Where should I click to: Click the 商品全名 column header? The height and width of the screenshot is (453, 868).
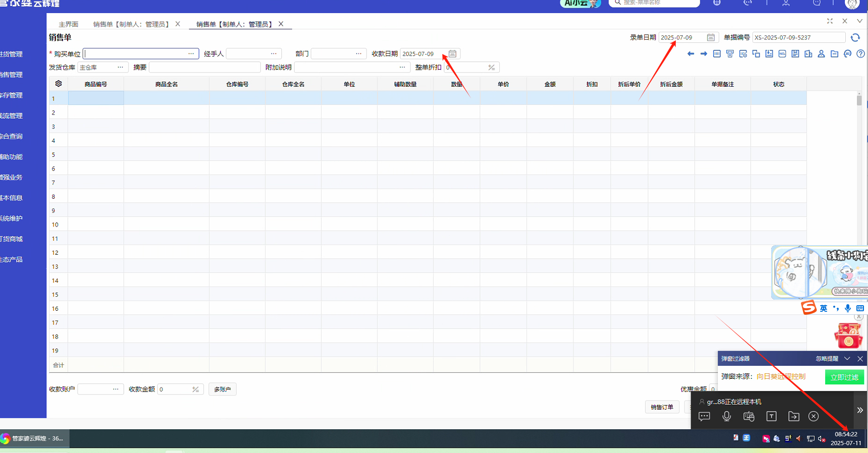pos(166,84)
